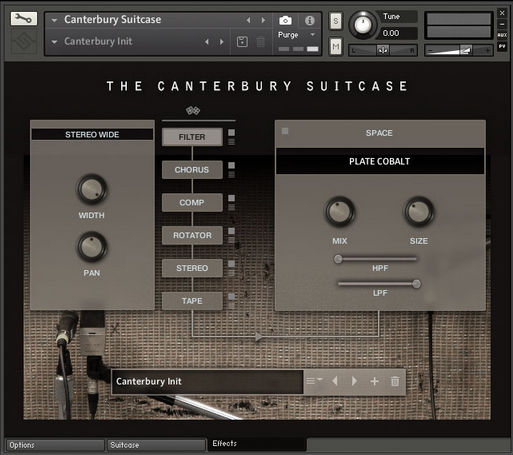Click the LPF slider handle
513x455 pixels.
coord(416,284)
